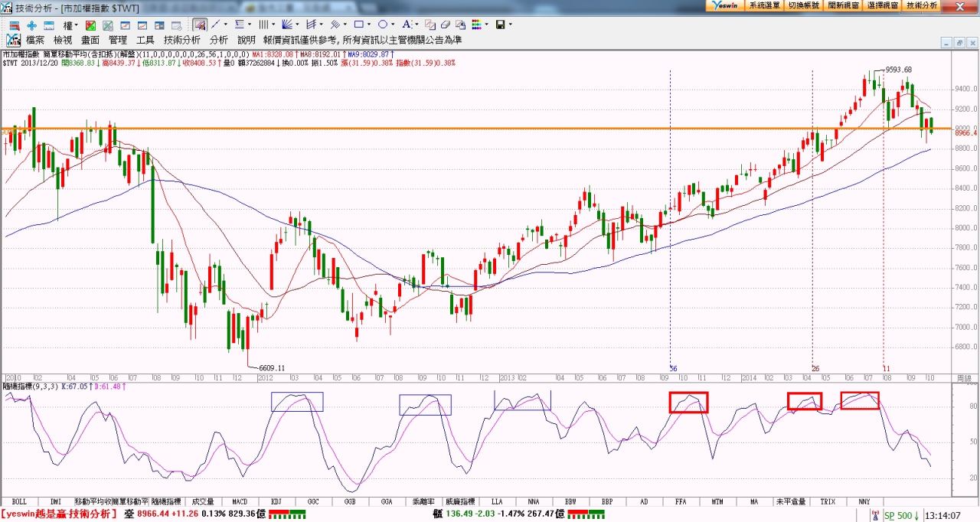Screen dimensions: 980x522
Task: Click the floppy disk save icon
Action: [x=500, y=24]
